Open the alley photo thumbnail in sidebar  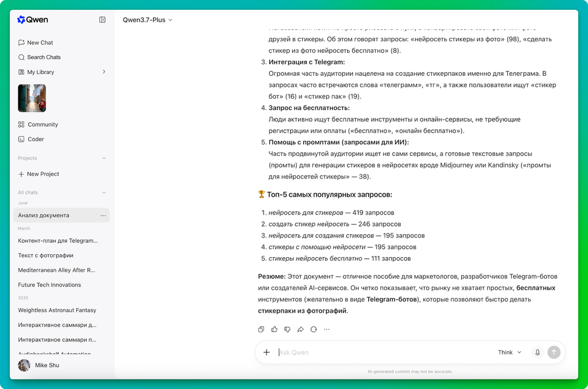[x=32, y=98]
